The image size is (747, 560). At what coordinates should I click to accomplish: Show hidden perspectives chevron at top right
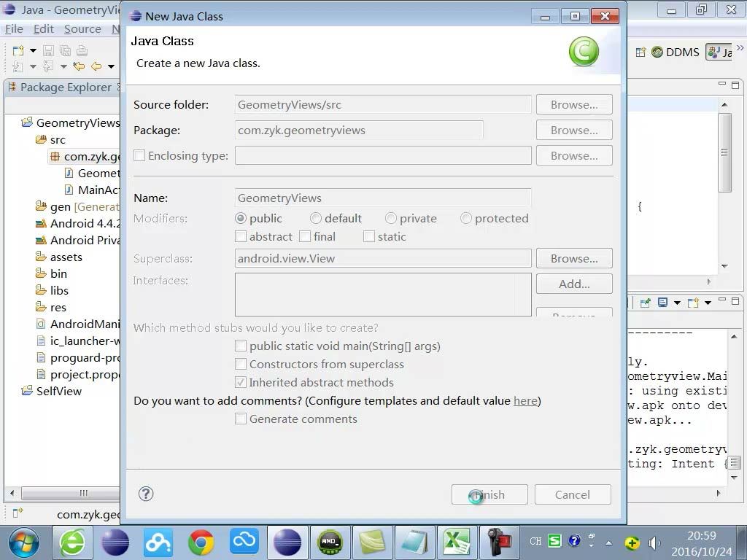click(740, 47)
